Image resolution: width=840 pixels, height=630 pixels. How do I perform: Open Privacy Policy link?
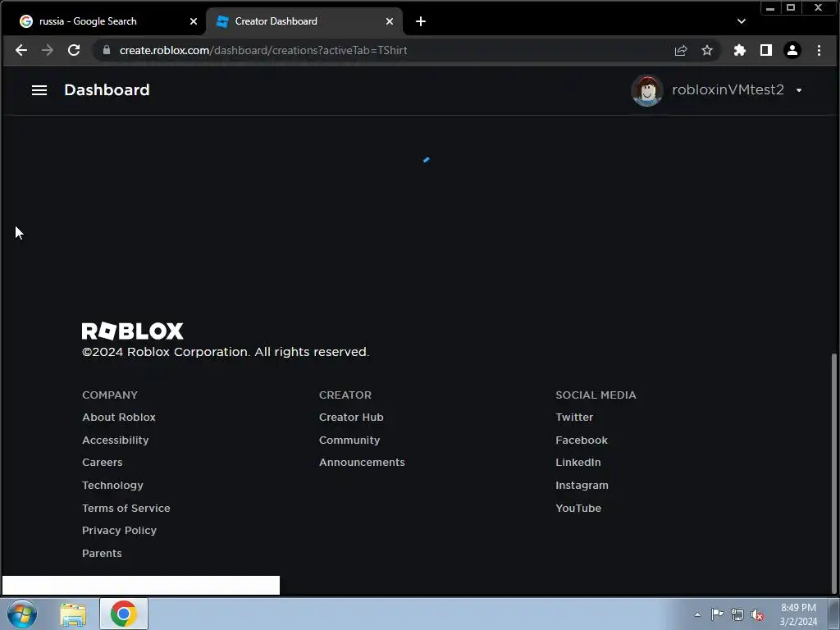pos(120,531)
